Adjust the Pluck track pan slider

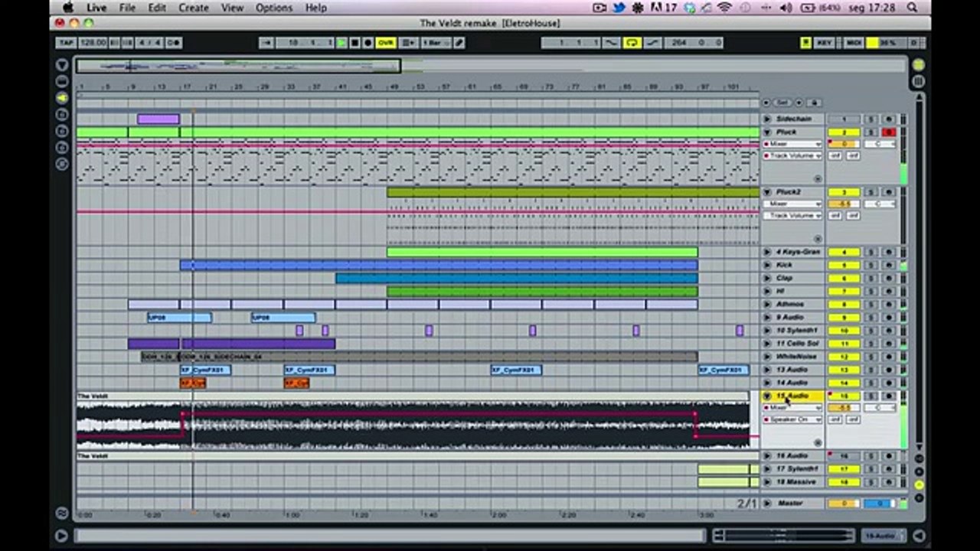click(880, 144)
